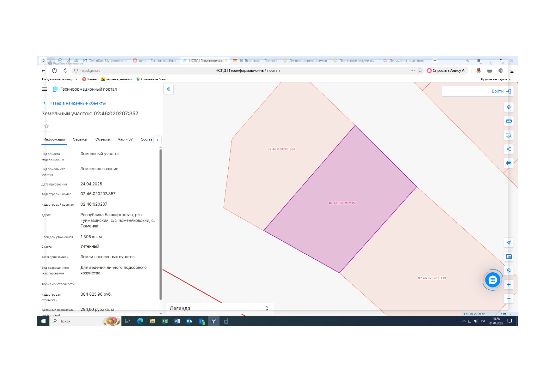The height and width of the screenshot is (392, 555).
Task: Collapse the left information sidebar
Action: point(169,89)
